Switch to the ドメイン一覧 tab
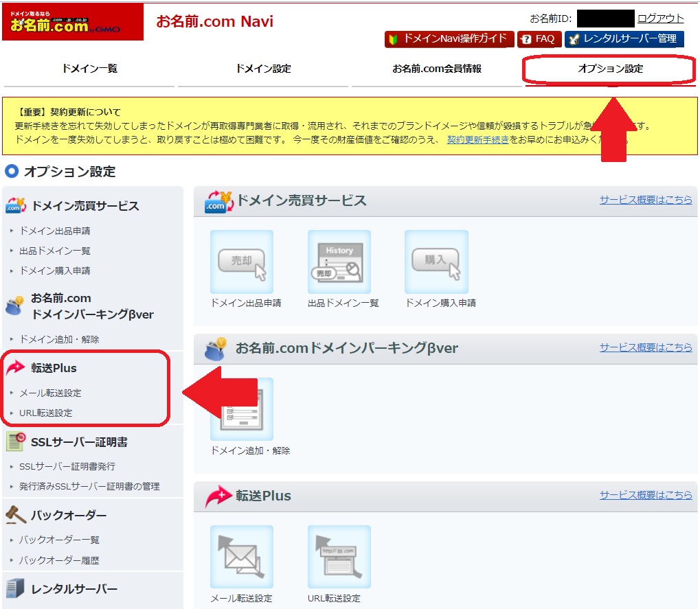The height and width of the screenshot is (609, 700). [89, 69]
